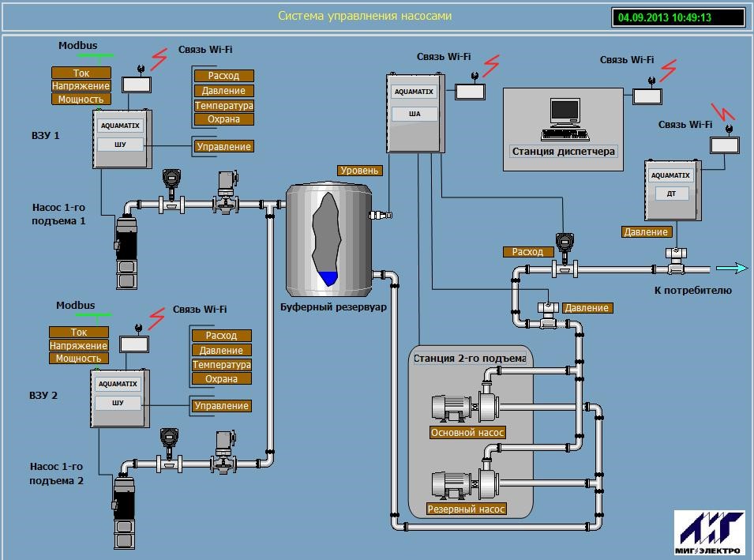Click the Температура label of ВЗУ 2

(x=222, y=365)
